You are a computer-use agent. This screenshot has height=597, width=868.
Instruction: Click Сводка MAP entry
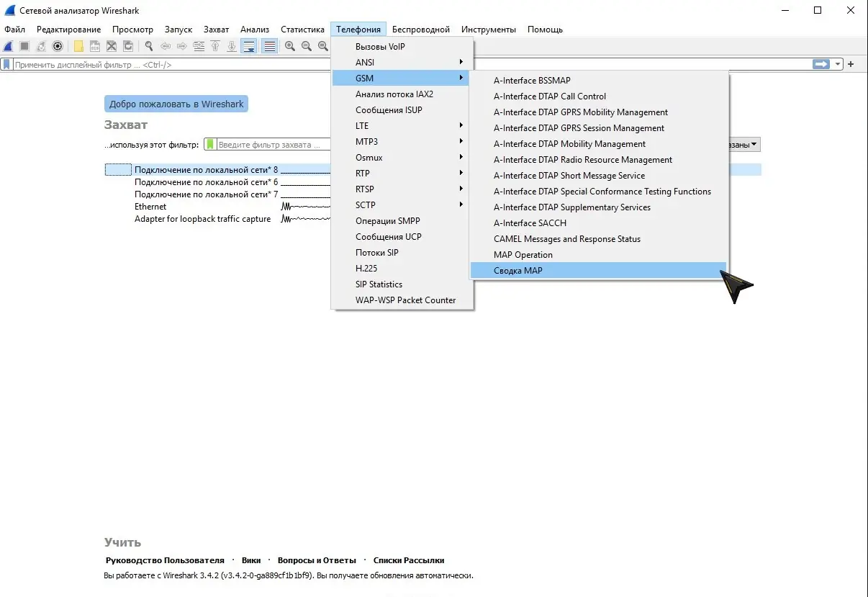pos(599,270)
